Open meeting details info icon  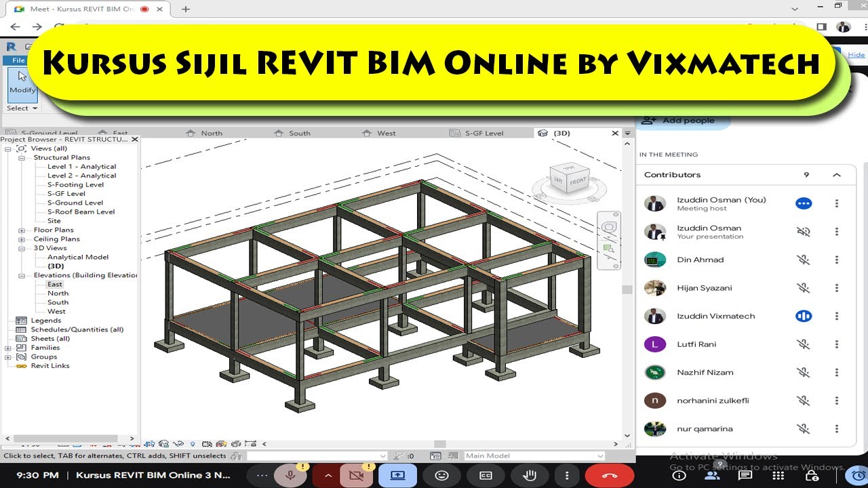679,476
